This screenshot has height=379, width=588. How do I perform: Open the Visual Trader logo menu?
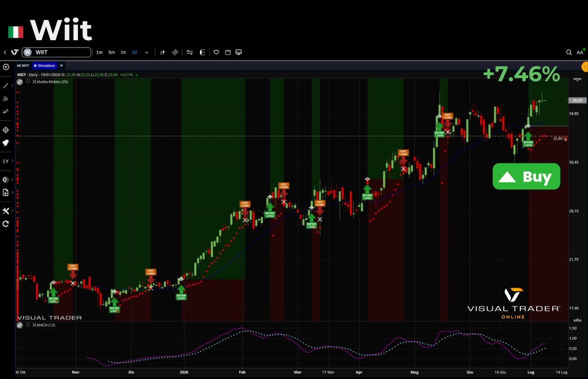coord(15,52)
